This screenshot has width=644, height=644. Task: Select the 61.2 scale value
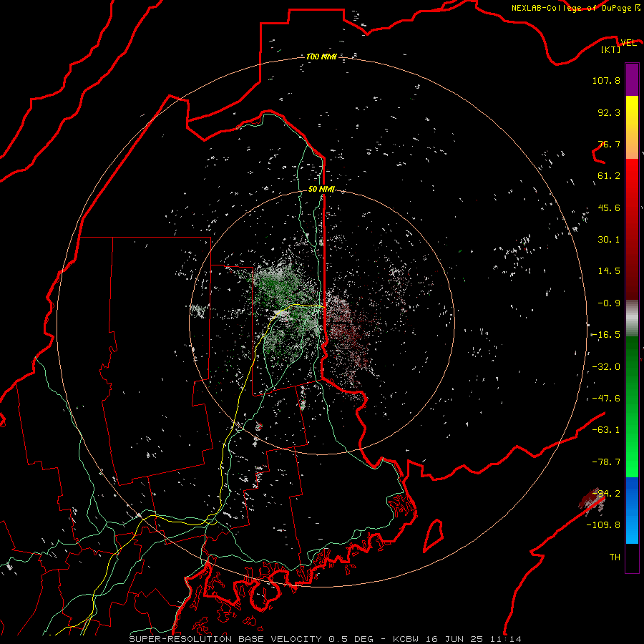pos(609,176)
